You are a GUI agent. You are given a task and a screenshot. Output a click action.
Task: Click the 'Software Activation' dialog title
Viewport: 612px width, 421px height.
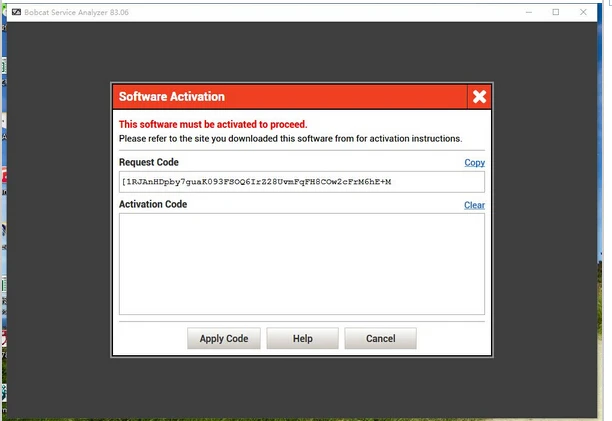tap(172, 96)
